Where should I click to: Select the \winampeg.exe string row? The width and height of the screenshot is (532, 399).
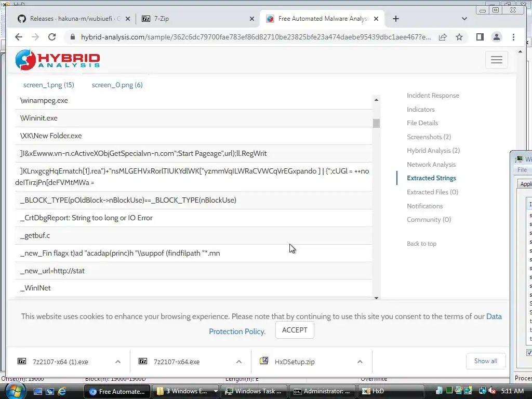pos(193,100)
